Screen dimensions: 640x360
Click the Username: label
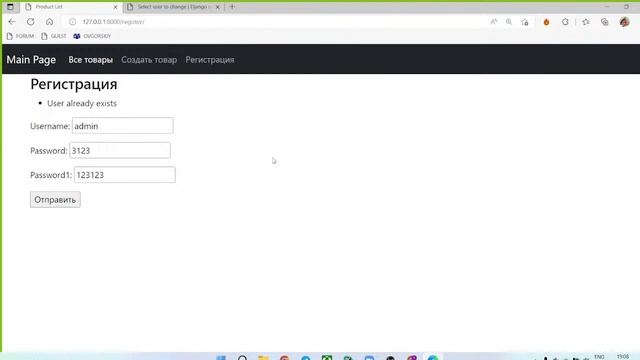(50, 126)
